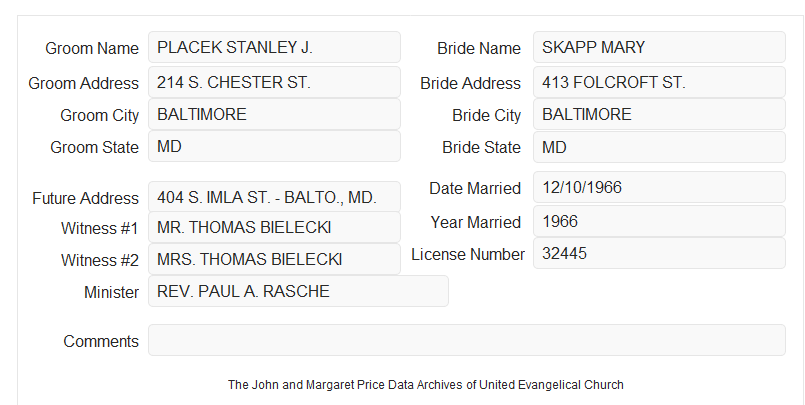805x405 pixels.
Task: Select the Date Married field
Action: 659,187
